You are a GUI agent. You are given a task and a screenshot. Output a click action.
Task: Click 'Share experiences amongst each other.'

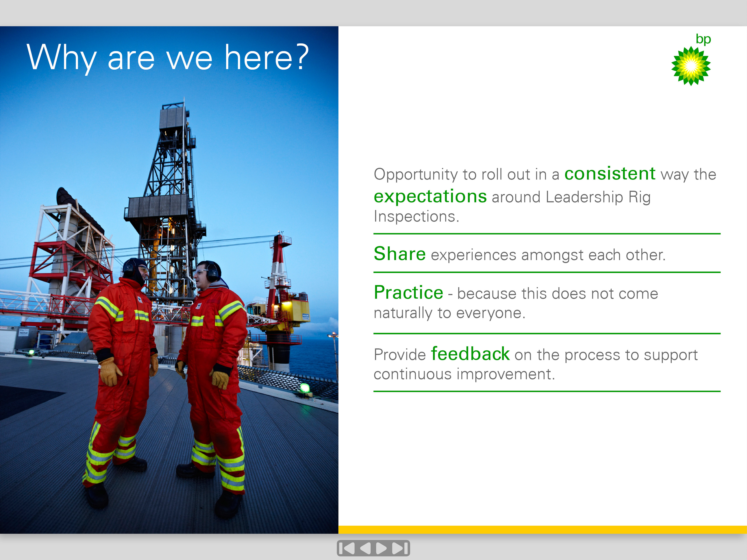click(520, 254)
